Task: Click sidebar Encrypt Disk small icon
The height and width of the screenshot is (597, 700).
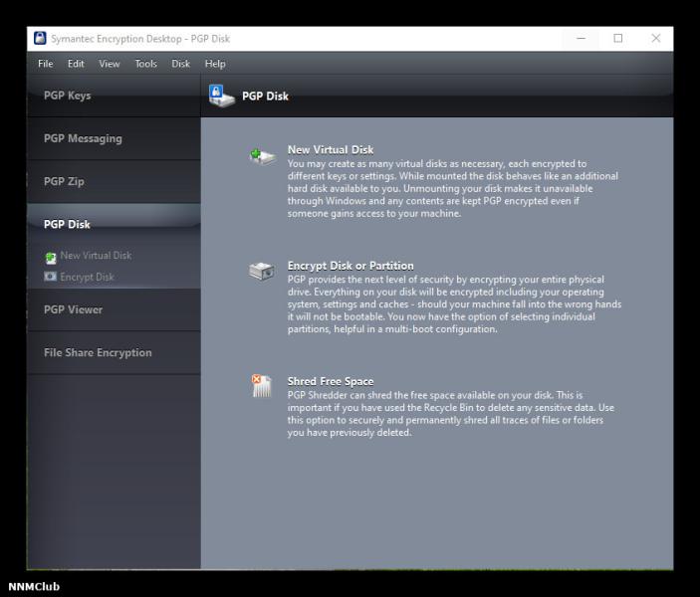Action: [x=50, y=277]
